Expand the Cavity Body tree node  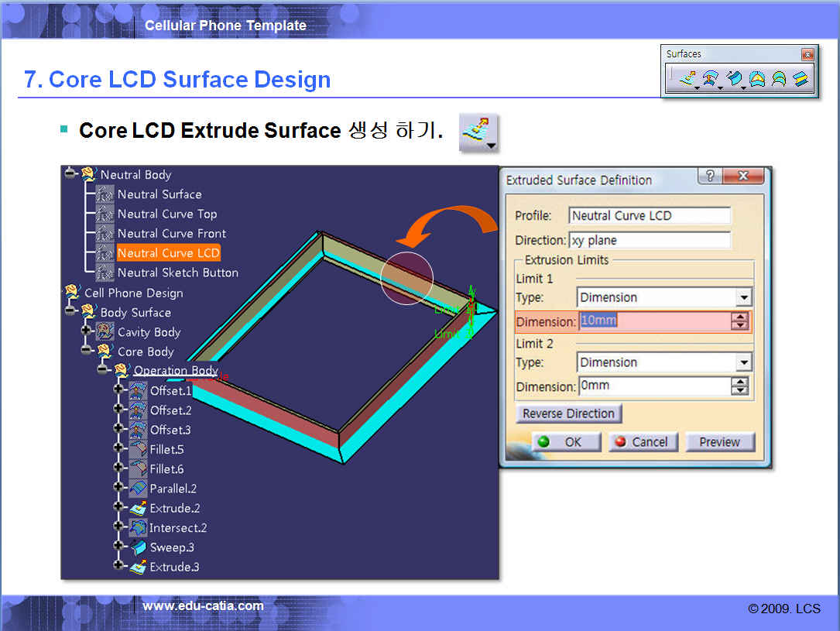pyautogui.click(x=86, y=331)
